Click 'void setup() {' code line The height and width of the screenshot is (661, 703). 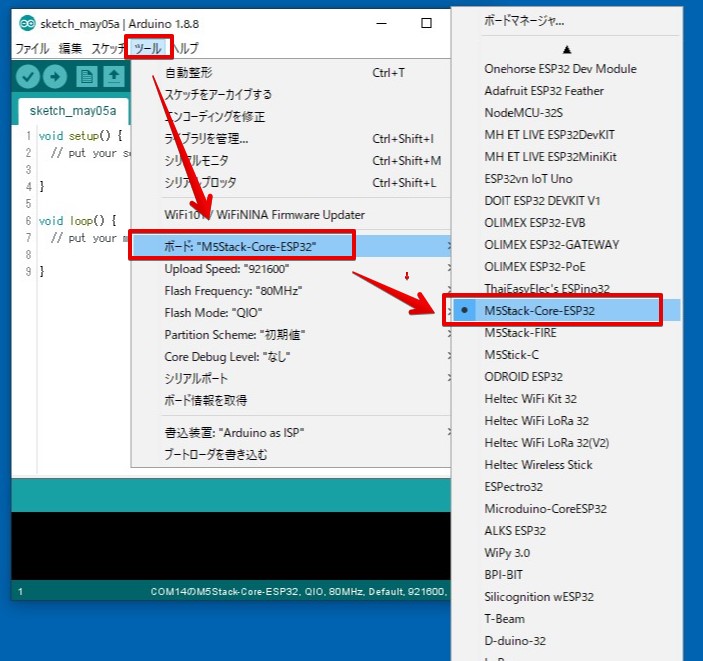[x=80, y=135]
